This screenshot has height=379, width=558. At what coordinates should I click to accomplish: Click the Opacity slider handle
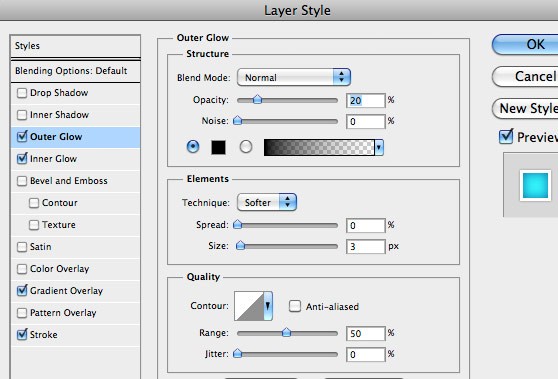tap(257, 99)
